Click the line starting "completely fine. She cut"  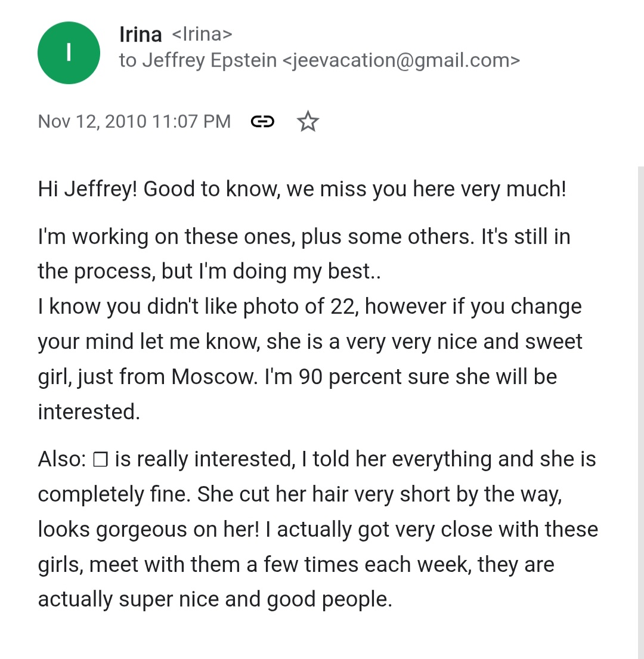click(300, 494)
